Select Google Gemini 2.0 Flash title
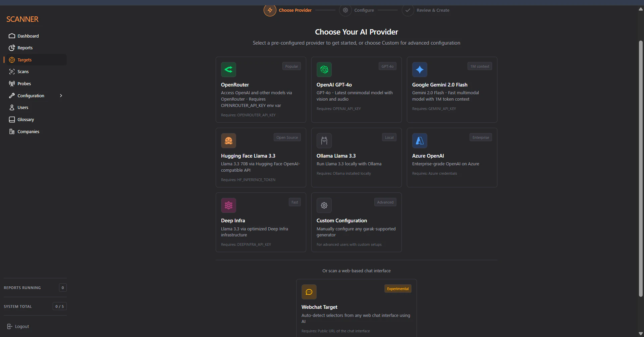The image size is (644, 337). click(x=440, y=85)
